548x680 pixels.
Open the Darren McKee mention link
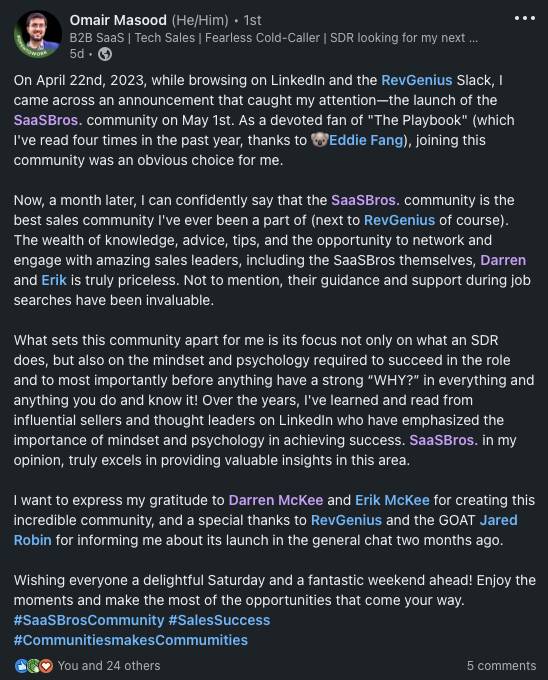[x=276, y=500]
